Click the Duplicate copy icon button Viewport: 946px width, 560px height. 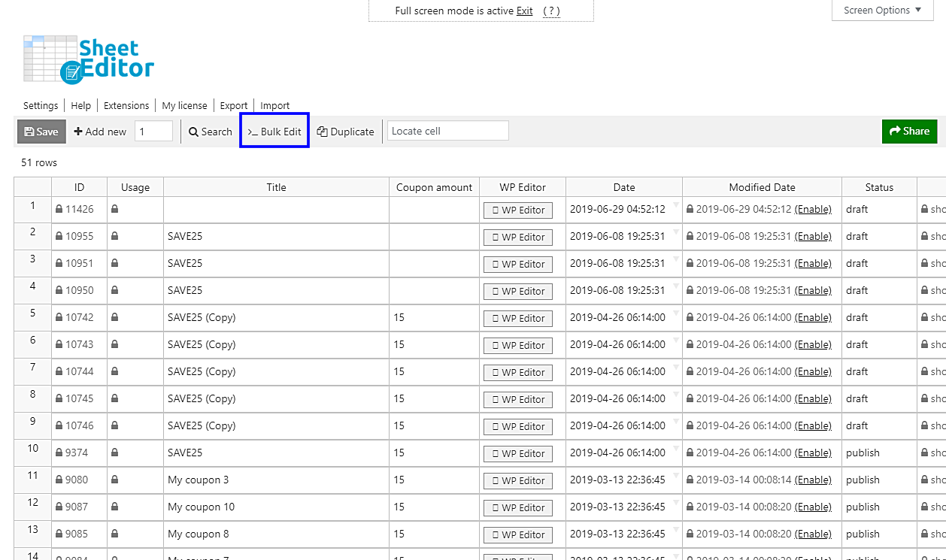(345, 132)
